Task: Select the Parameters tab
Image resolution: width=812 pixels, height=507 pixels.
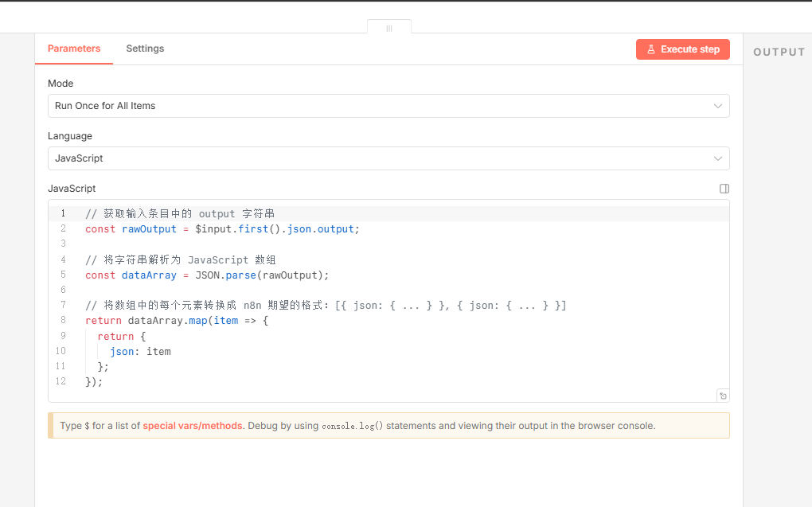Action: pyautogui.click(x=74, y=49)
